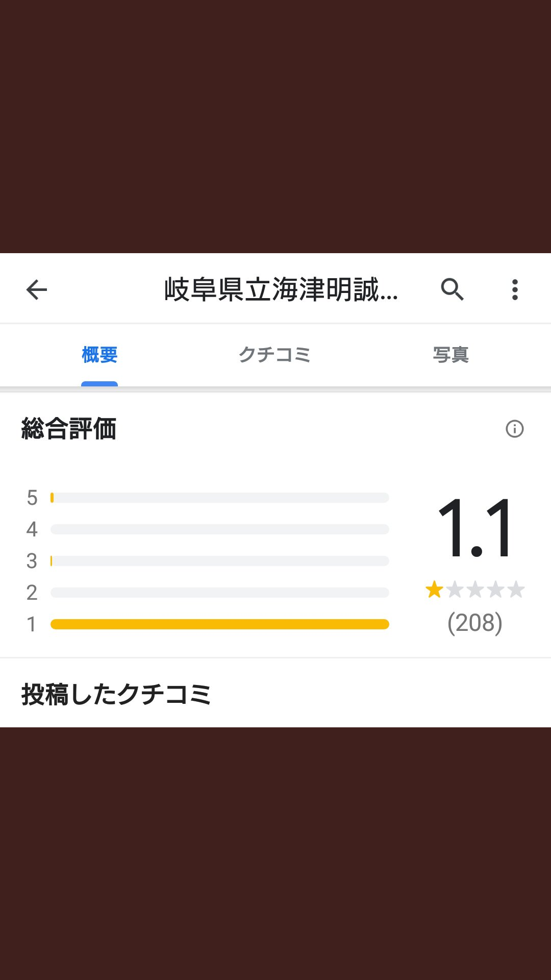551x980 pixels.
Task: Click the 5-star rating bar
Action: [x=220, y=498]
